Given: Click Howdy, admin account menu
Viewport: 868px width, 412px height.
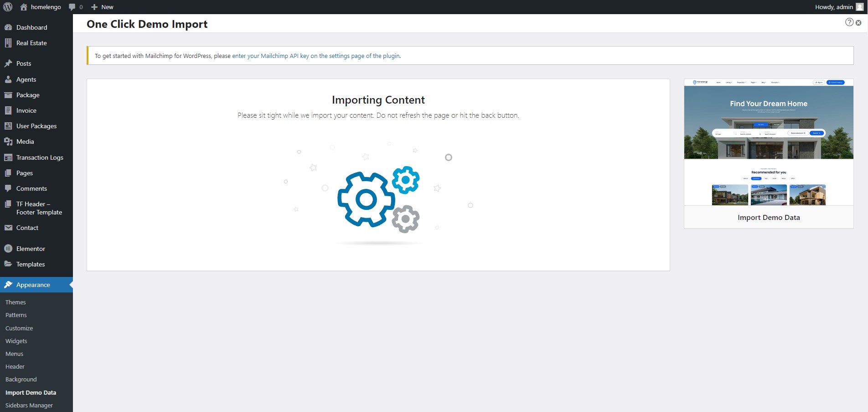Looking at the screenshot, I should [x=834, y=7].
